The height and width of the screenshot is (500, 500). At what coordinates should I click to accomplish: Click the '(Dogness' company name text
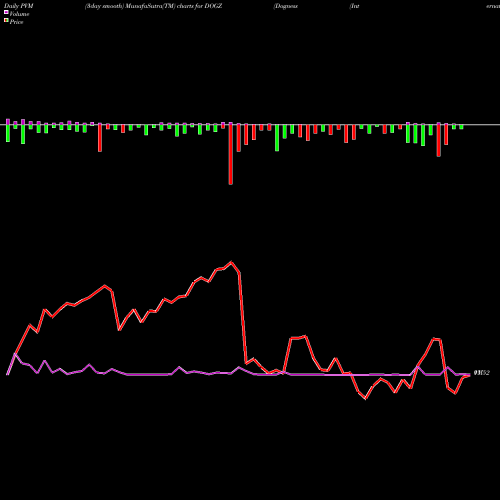(x=285, y=6)
